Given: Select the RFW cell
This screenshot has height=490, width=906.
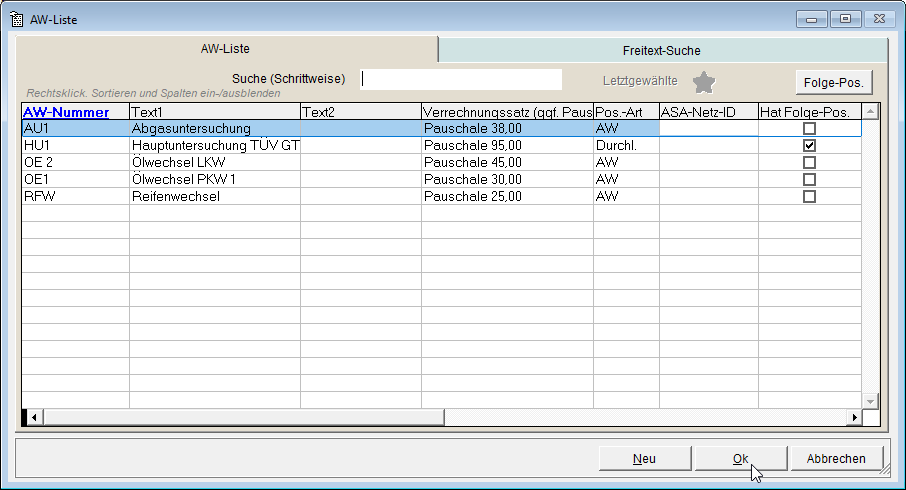Looking at the screenshot, I should point(76,196).
